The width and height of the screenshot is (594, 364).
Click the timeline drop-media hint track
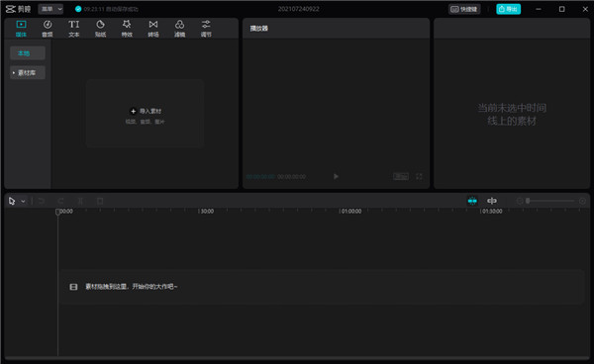[322, 287]
